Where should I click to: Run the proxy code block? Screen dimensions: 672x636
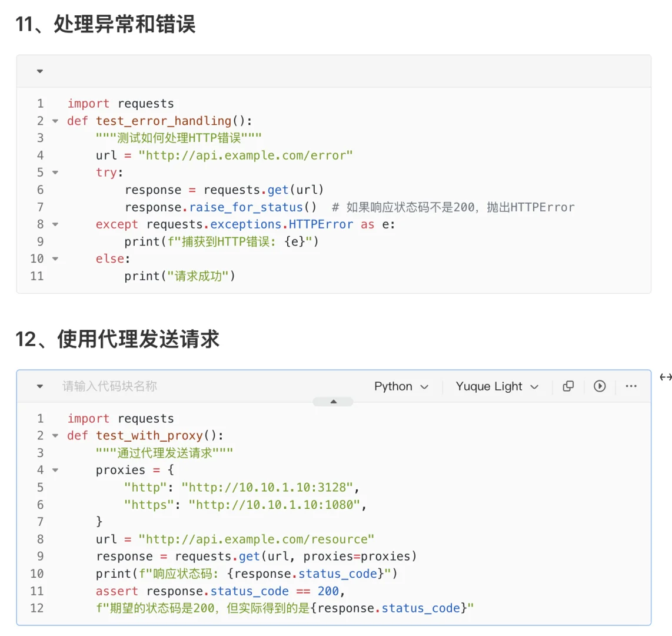(x=600, y=386)
